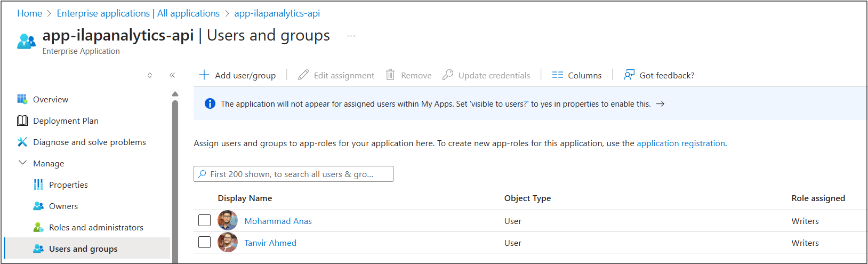Image resolution: width=868 pixels, height=264 pixels.
Task: Open Enterprise applications | All applications breadcrumb
Action: pos(138,13)
